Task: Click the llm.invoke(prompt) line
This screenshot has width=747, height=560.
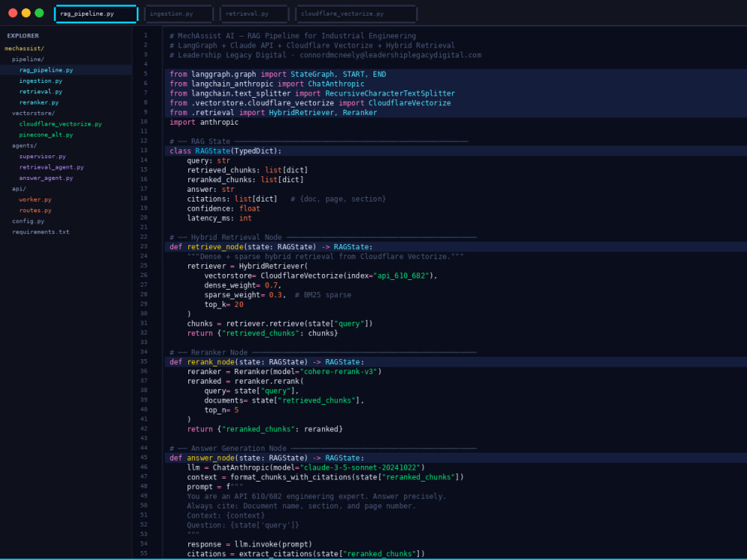Action: click(x=249, y=544)
